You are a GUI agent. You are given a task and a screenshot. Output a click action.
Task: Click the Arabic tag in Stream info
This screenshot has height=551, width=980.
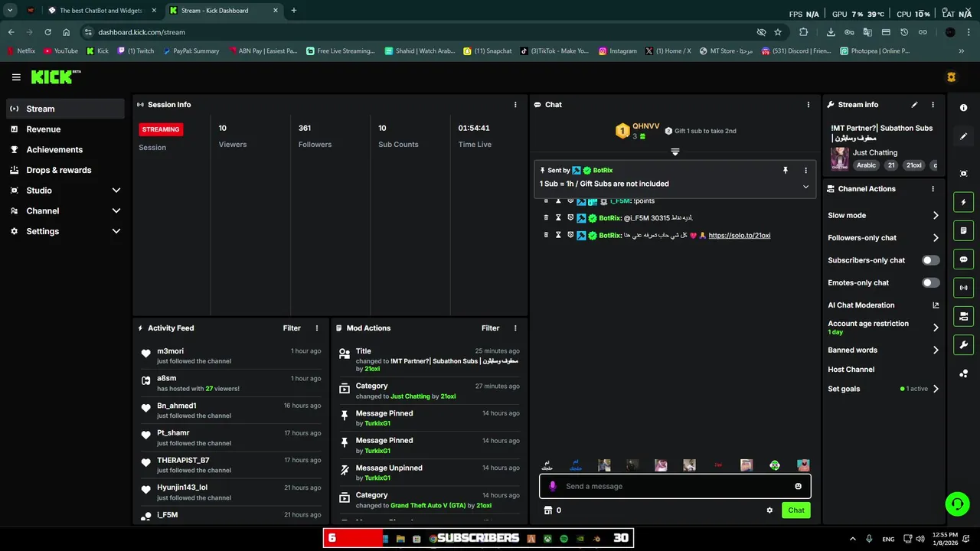(x=866, y=165)
